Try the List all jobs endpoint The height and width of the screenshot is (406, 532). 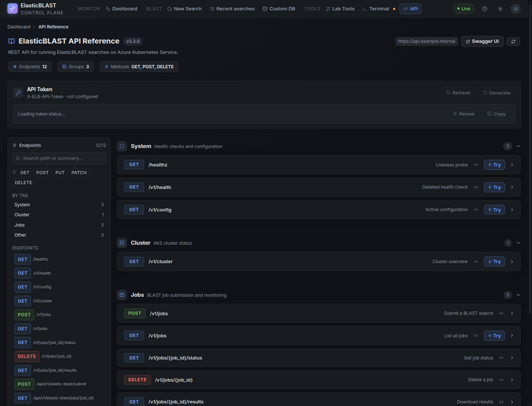pyautogui.click(x=494, y=336)
